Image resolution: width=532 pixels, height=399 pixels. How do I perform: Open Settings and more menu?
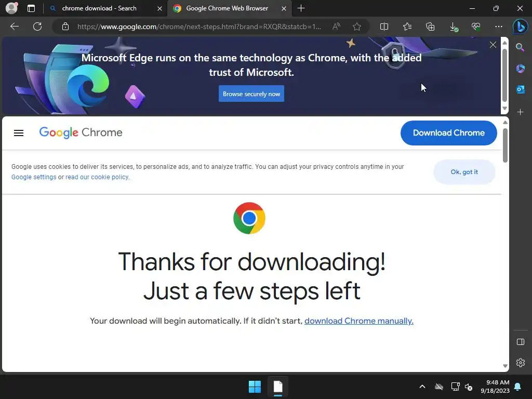click(499, 26)
